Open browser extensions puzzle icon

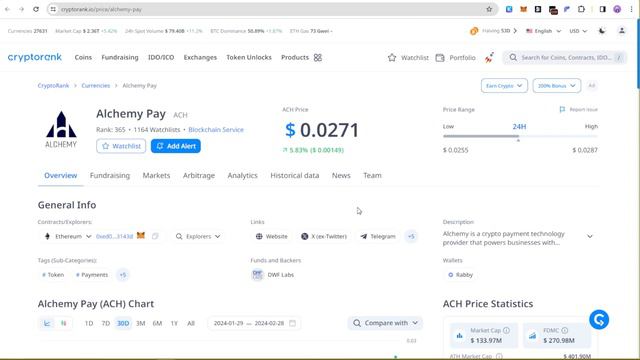pos(581,9)
